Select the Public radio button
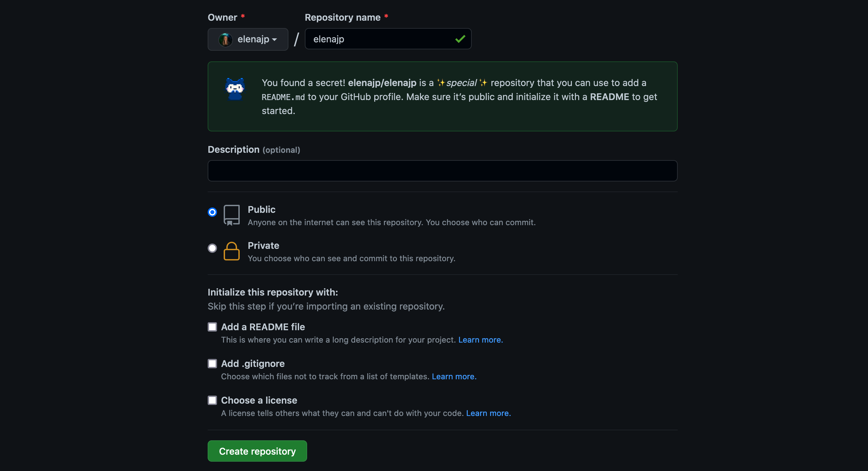Screen dimensions: 868x471 [x=212, y=212]
